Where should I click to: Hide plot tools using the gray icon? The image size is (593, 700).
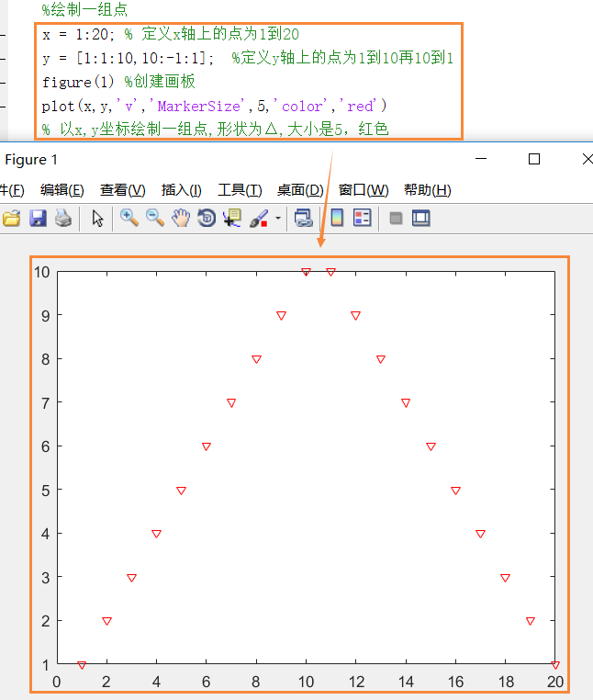coord(396,219)
